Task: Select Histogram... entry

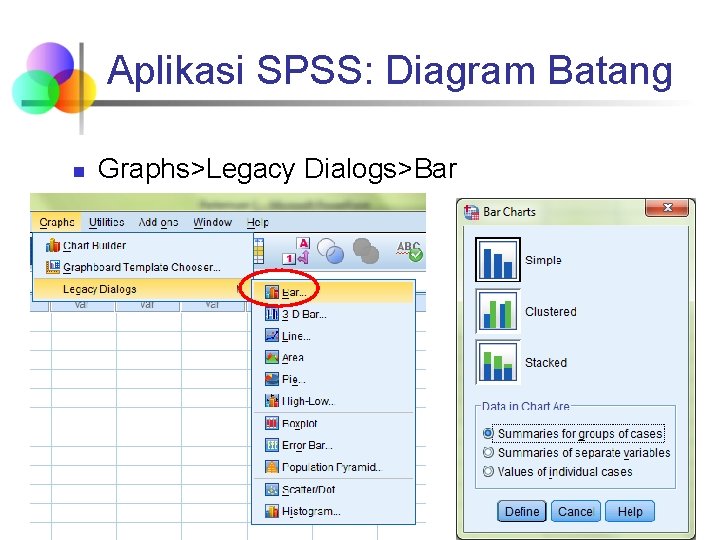Action: click(334, 511)
